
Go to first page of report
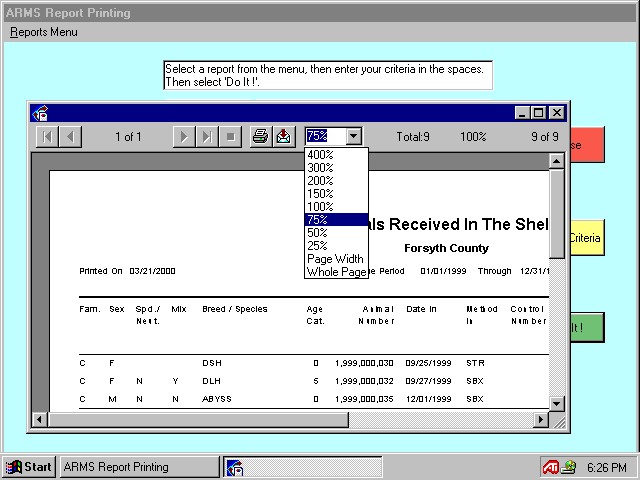point(47,137)
